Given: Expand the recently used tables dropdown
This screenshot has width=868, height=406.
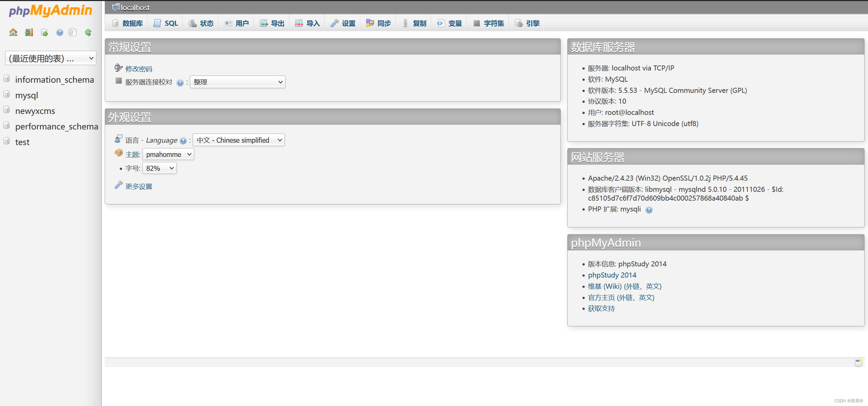Looking at the screenshot, I should (51, 58).
